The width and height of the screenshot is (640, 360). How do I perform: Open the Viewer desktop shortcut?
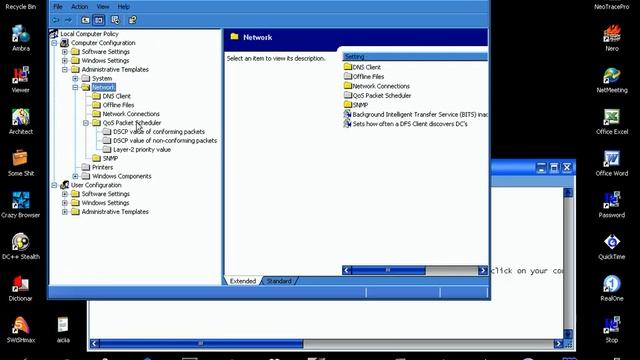coord(20,80)
